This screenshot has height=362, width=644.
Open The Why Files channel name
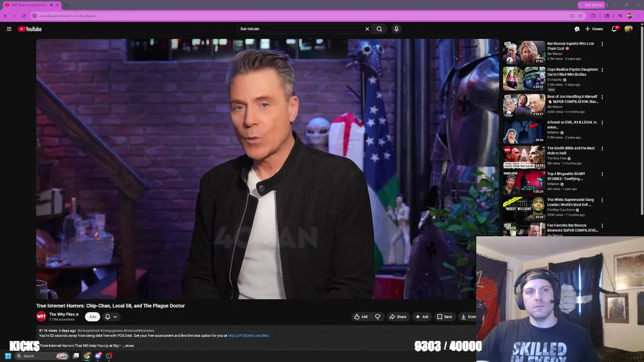coord(62,315)
